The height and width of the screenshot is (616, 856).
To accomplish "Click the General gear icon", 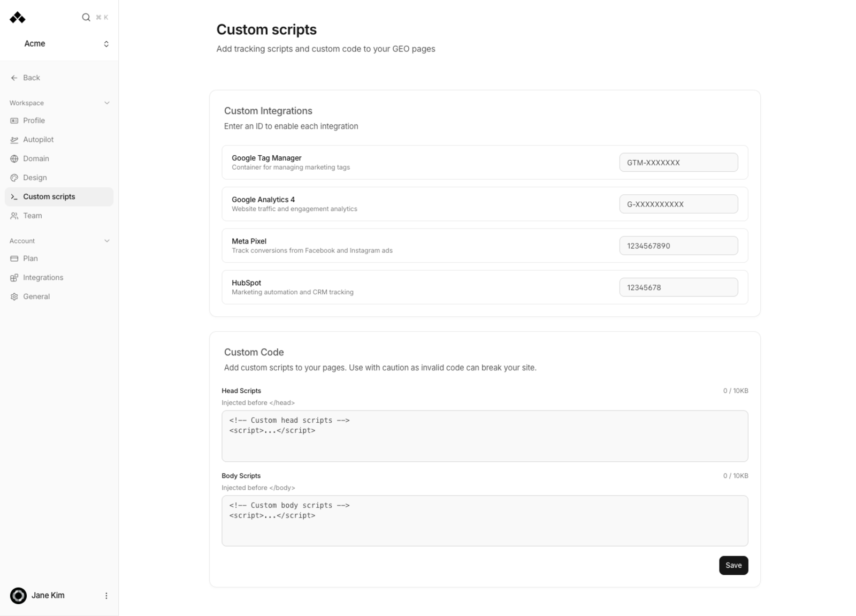I will pos(14,296).
